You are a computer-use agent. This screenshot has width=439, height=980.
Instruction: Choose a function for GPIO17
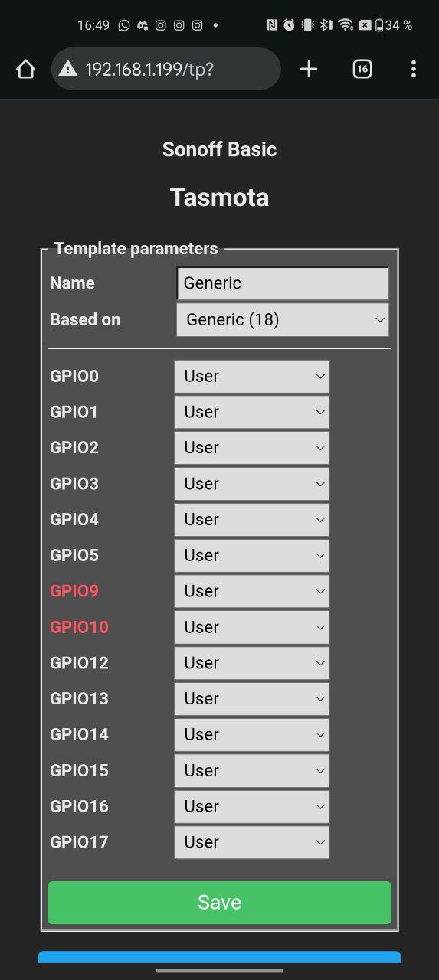251,842
